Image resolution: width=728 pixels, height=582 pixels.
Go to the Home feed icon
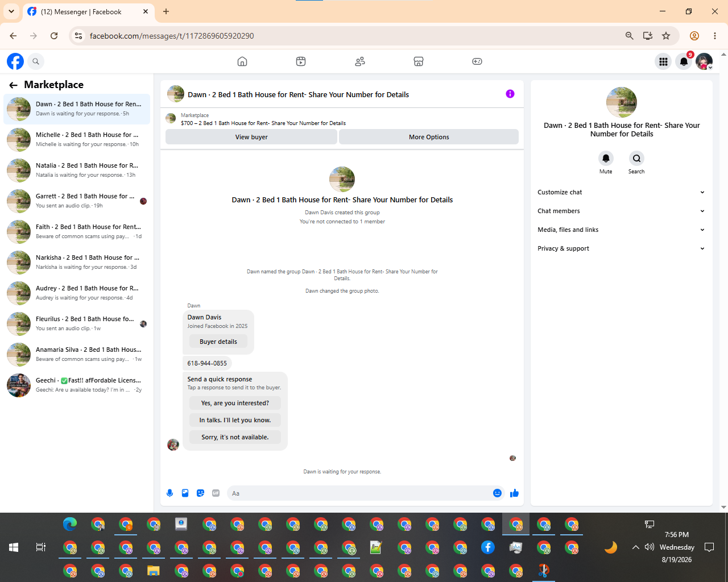click(242, 61)
